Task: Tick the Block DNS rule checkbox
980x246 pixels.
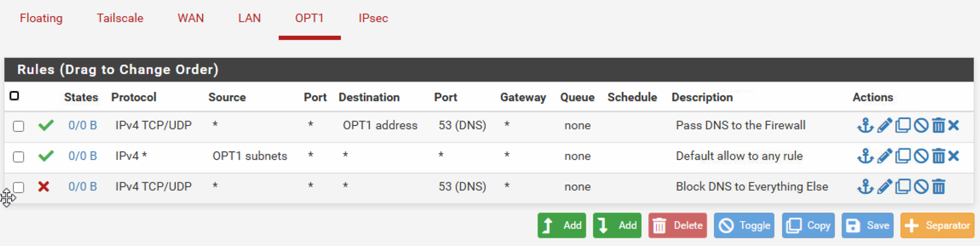Action: coord(19,187)
